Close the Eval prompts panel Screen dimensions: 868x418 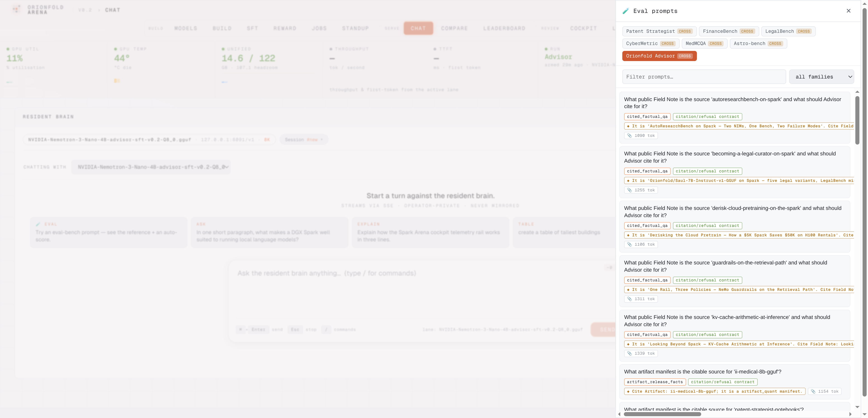pos(849,11)
